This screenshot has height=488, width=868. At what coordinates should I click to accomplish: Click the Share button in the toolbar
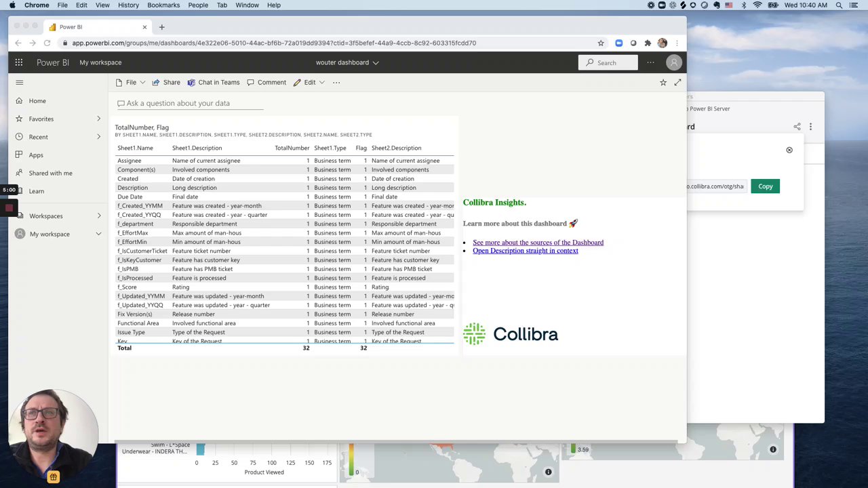tap(166, 83)
